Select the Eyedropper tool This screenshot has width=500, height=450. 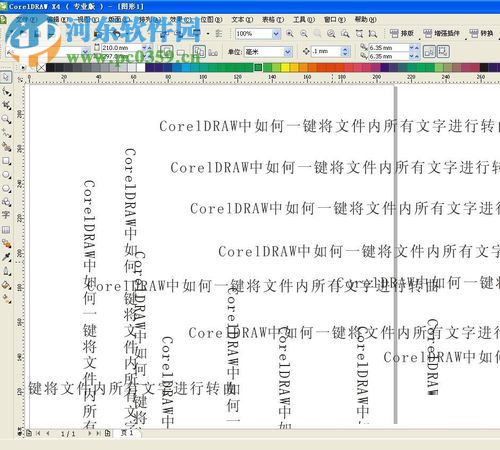tap(6, 257)
